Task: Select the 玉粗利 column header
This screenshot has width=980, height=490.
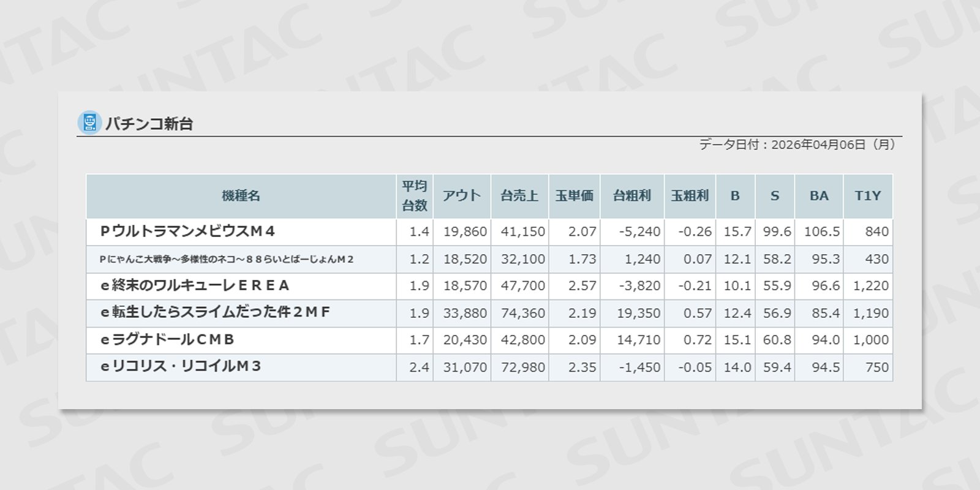Action: [690, 196]
